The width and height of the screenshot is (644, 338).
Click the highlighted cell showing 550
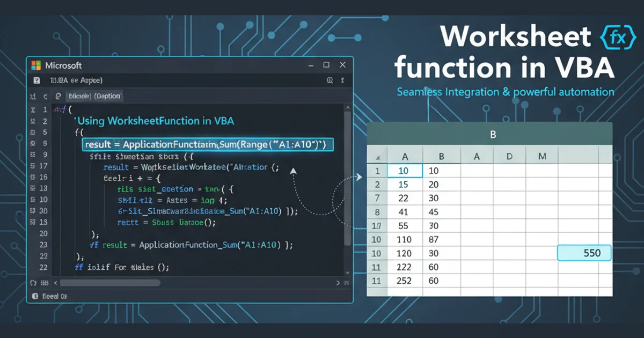584,253
